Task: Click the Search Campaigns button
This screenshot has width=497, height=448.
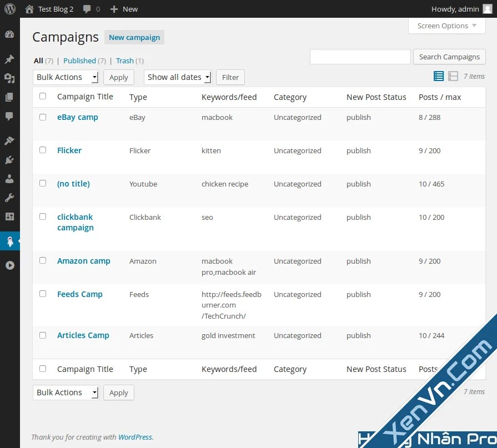Action: [449, 57]
